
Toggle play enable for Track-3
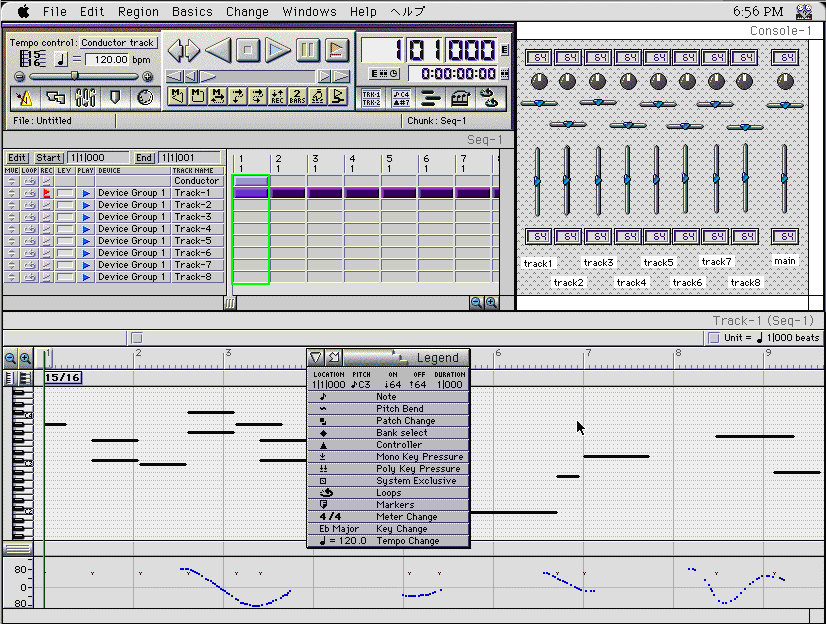(86, 217)
